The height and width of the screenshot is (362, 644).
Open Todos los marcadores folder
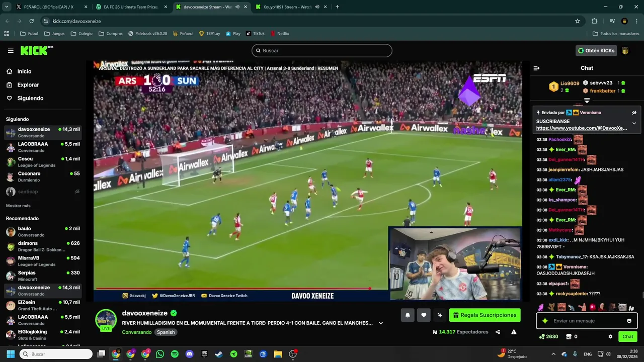tap(616, 34)
